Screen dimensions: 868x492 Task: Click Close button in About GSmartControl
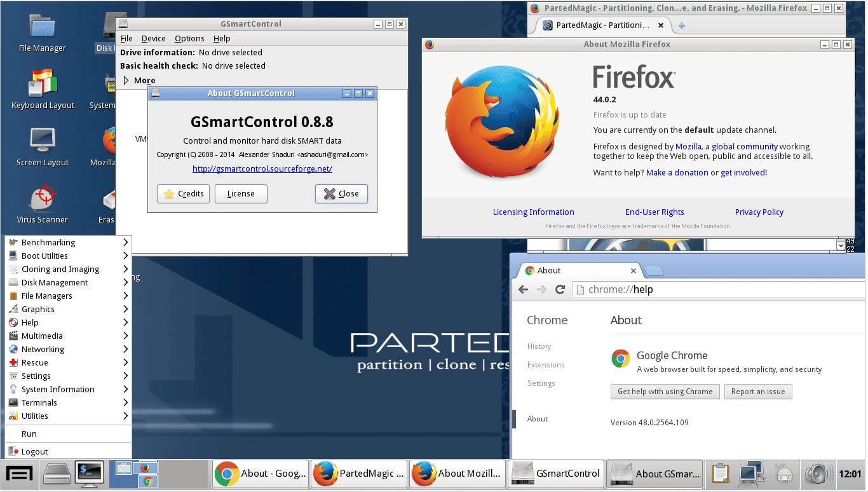click(341, 194)
